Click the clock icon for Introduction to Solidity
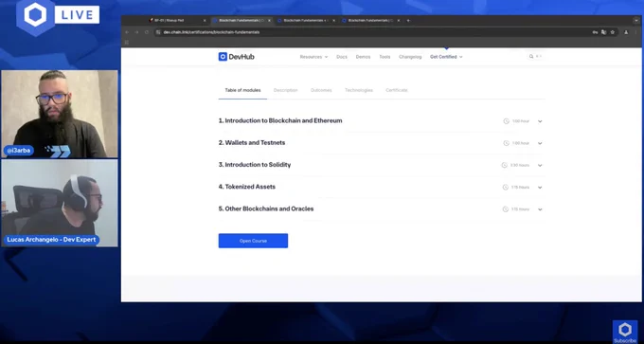 [x=505, y=165]
